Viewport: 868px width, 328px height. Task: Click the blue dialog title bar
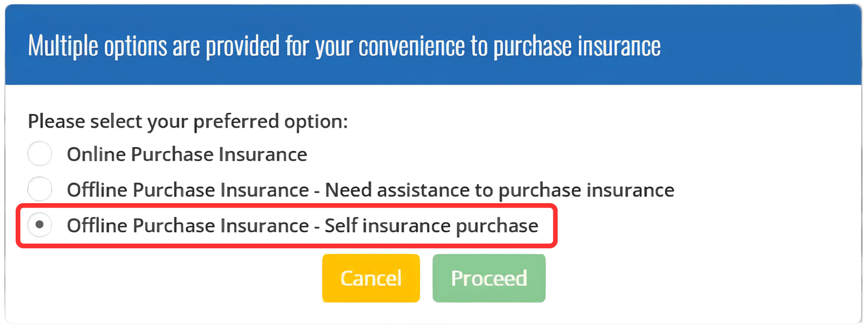[x=434, y=45]
